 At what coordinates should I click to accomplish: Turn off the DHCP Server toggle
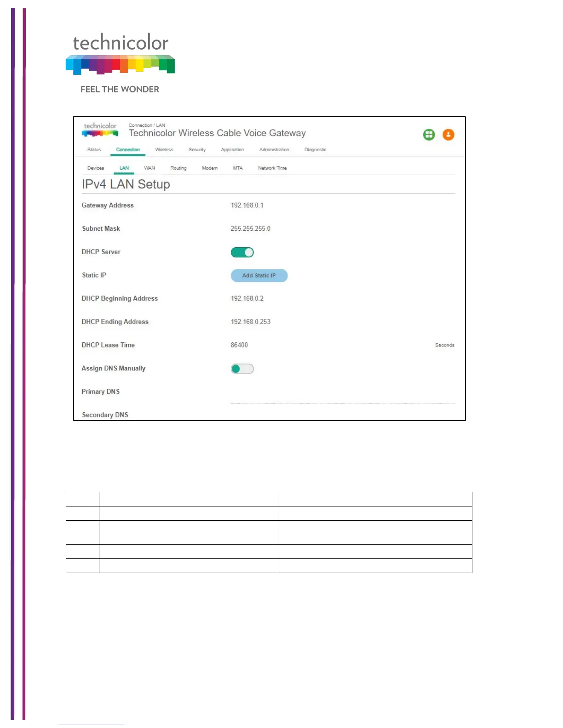pyautogui.click(x=242, y=252)
